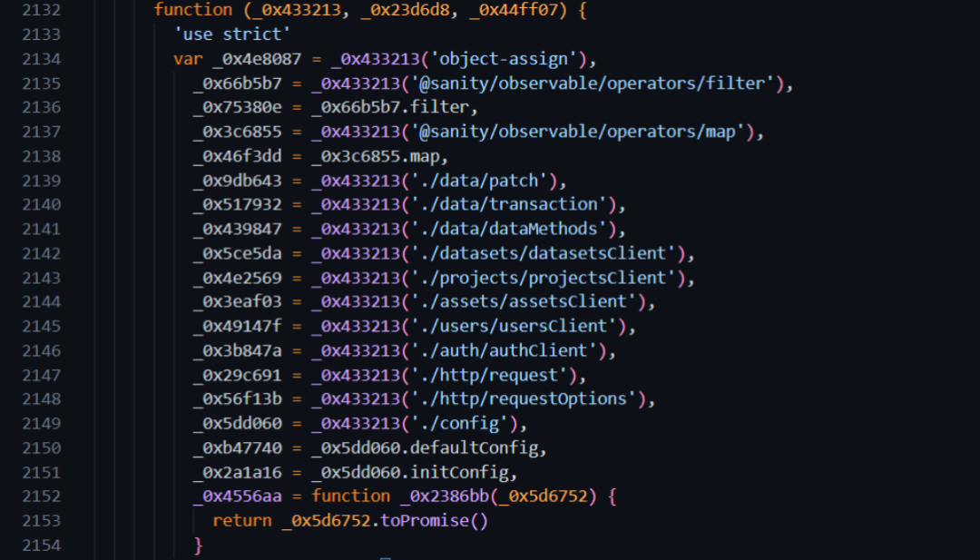This screenshot has width=980, height=560.
Task: Place cursor on the 'use strict' string
Action: 232,34
